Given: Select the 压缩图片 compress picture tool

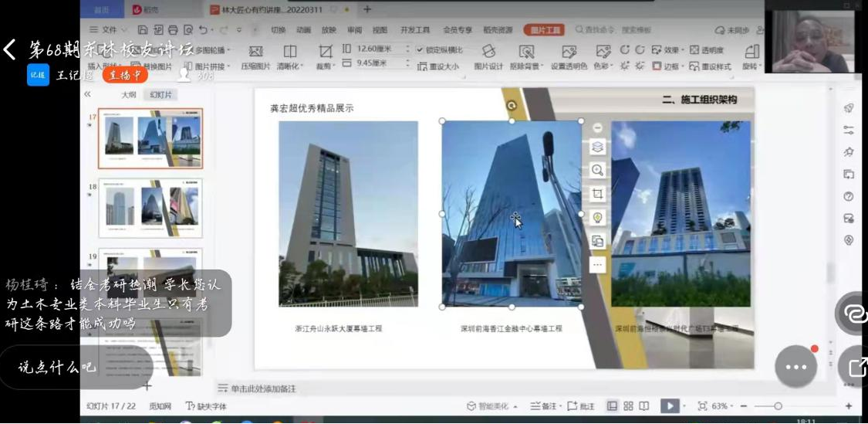Looking at the screenshot, I should pyautogui.click(x=255, y=58).
